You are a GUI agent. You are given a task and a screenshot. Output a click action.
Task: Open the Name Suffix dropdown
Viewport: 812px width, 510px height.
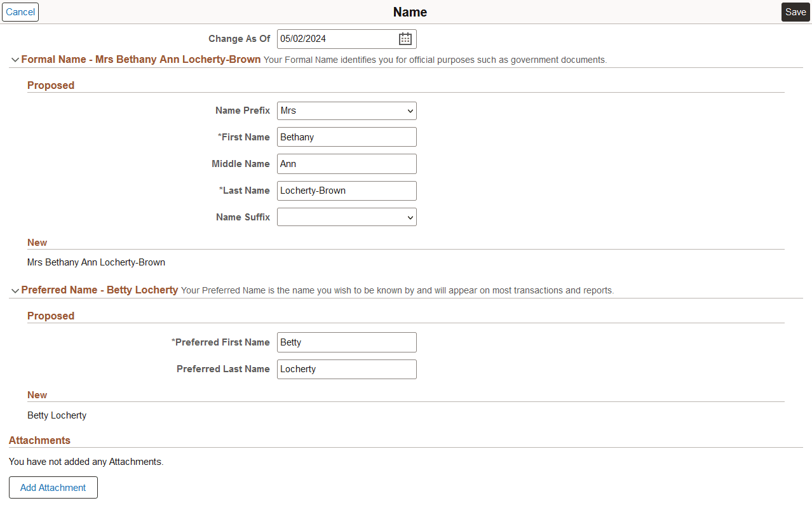tap(346, 217)
